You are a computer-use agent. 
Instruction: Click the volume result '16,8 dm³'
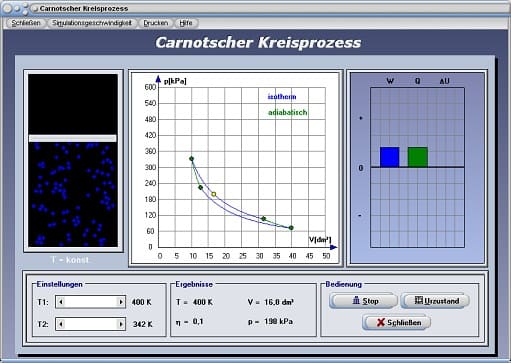pyautogui.click(x=279, y=302)
